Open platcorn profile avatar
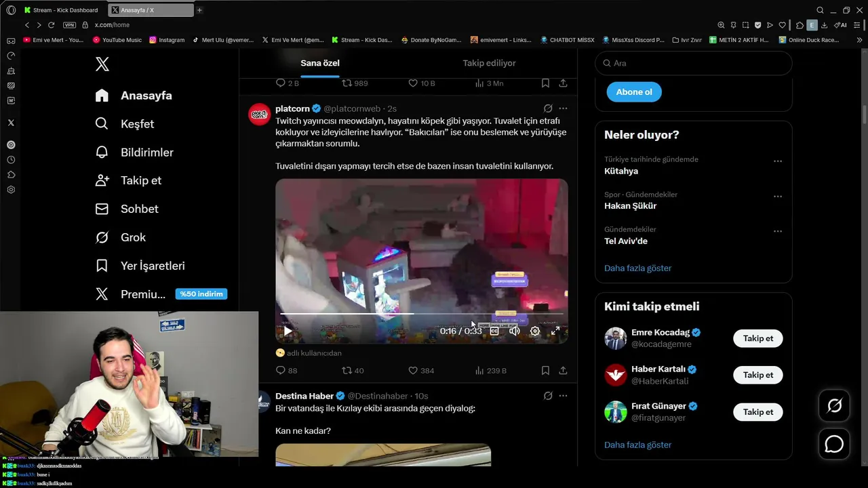 260,115
